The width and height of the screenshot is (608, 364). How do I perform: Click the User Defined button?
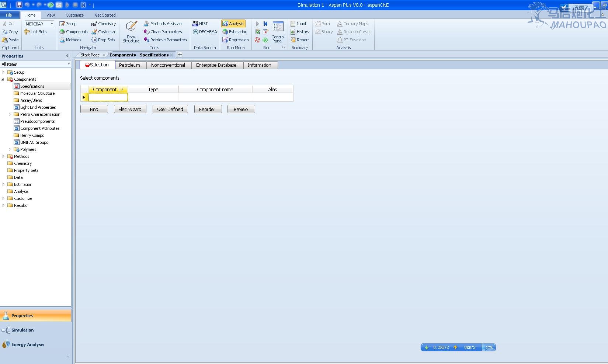click(170, 109)
